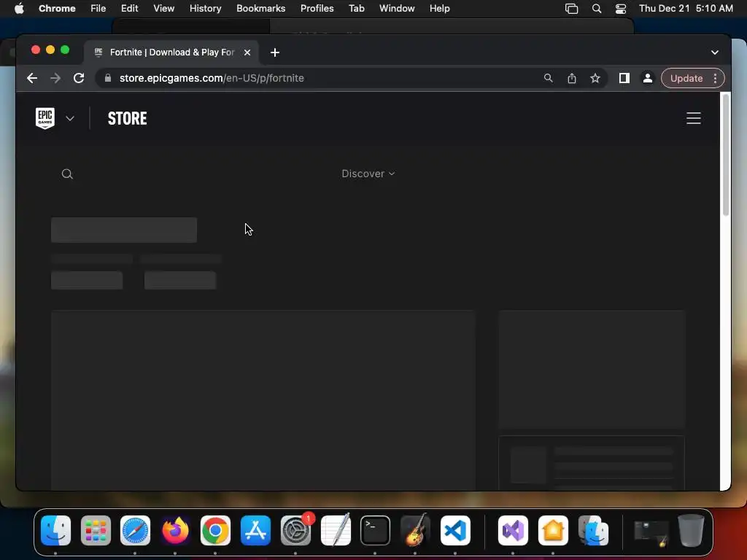This screenshot has width=747, height=560.
Task: Reload the Fortnite store page
Action: coord(79,78)
